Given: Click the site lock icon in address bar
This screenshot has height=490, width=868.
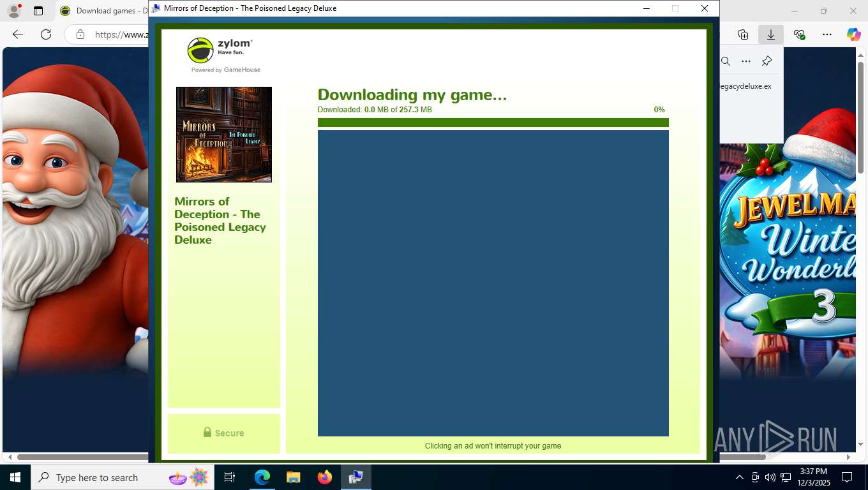Looking at the screenshot, I should (80, 34).
